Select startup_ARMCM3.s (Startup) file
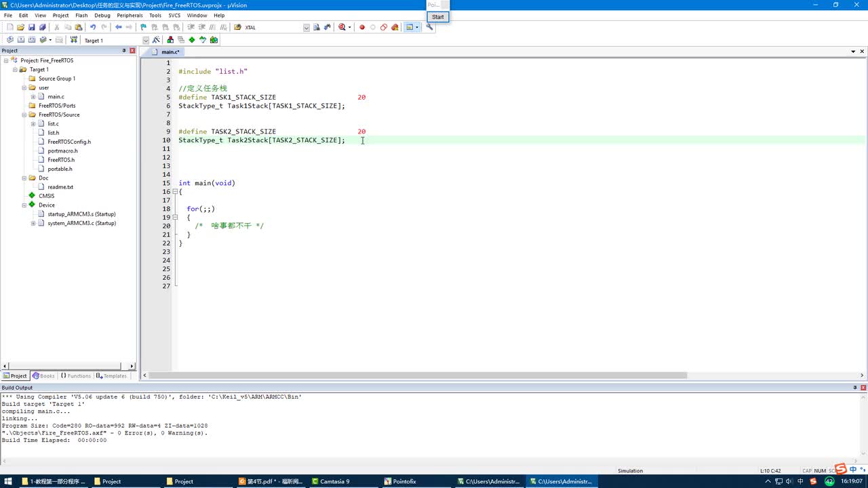Viewport: 868px width, 488px height. coord(81,214)
